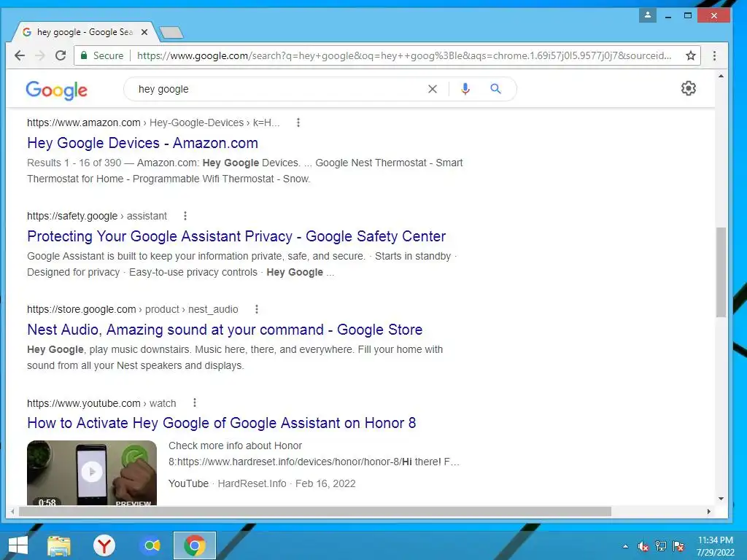
Task: View the green Secure lock site info
Action: coord(102,55)
